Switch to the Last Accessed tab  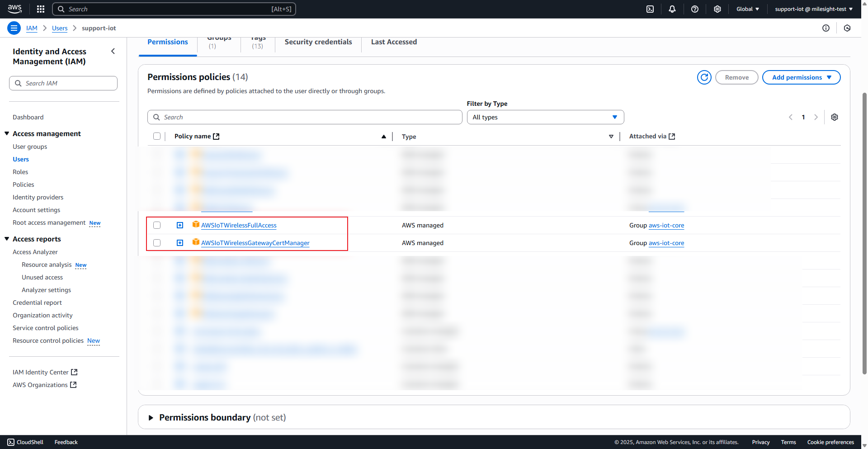[394, 42]
